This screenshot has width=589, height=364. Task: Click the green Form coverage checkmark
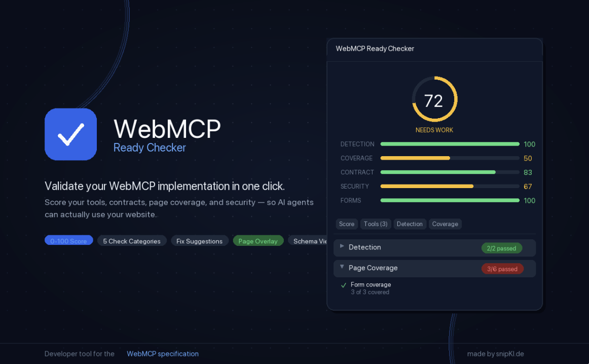point(344,285)
